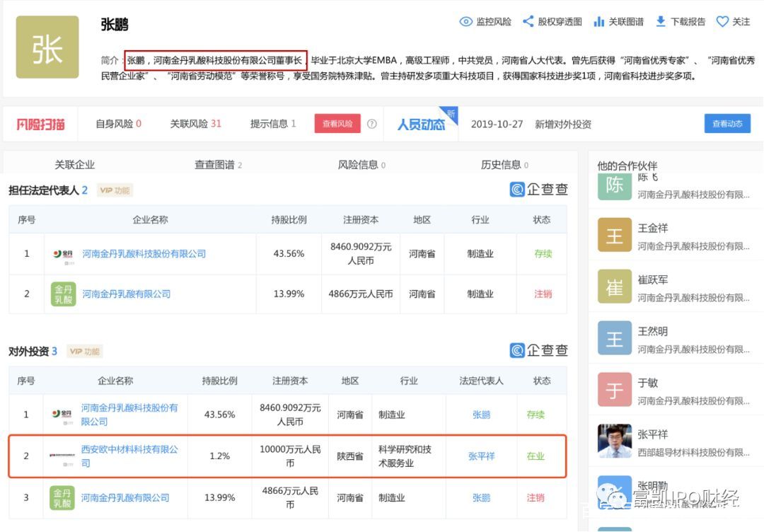Screen dimensions: 764x532
Task: Click the 查看动态 blue button
Action: (x=727, y=124)
